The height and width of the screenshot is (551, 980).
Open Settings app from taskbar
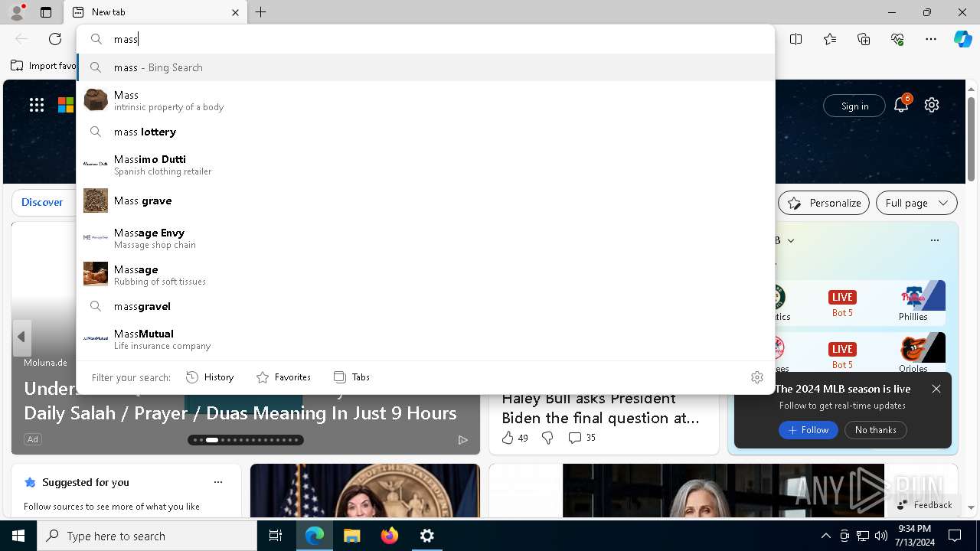pyautogui.click(x=427, y=536)
